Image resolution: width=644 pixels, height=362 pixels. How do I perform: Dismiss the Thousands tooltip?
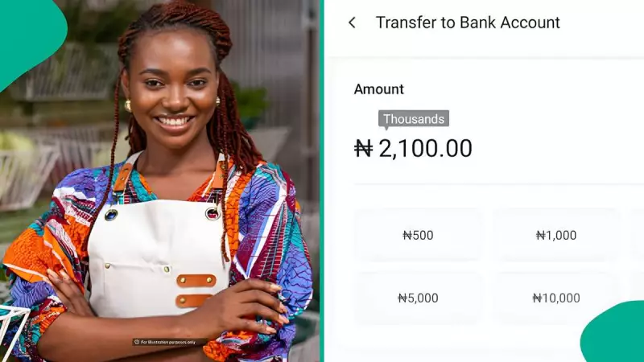414,119
